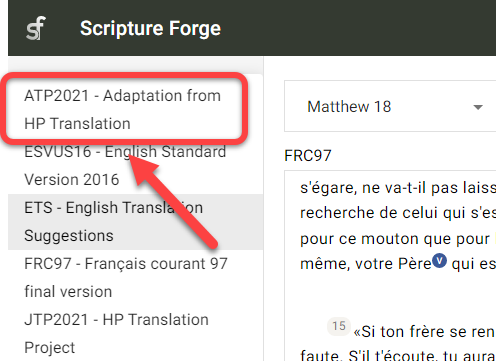The image size is (496, 361).
Task: Click the word "Suggestions" in the highlighted item
Action: click(x=69, y=236)
